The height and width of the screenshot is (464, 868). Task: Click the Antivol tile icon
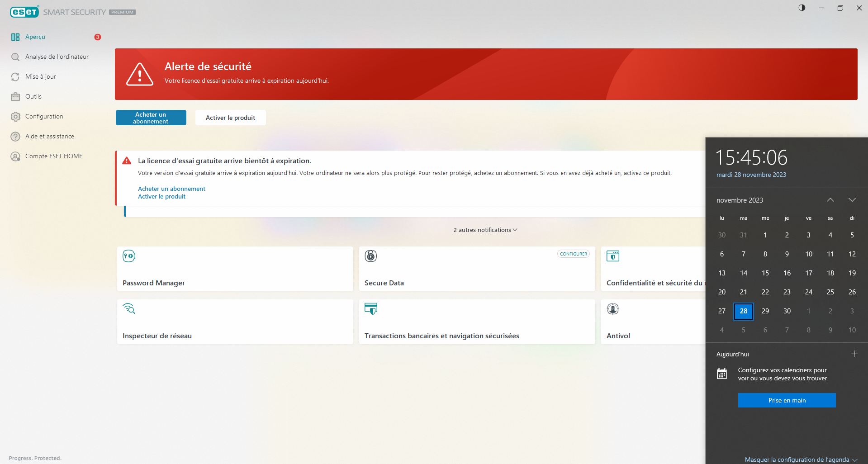point(613,309)
